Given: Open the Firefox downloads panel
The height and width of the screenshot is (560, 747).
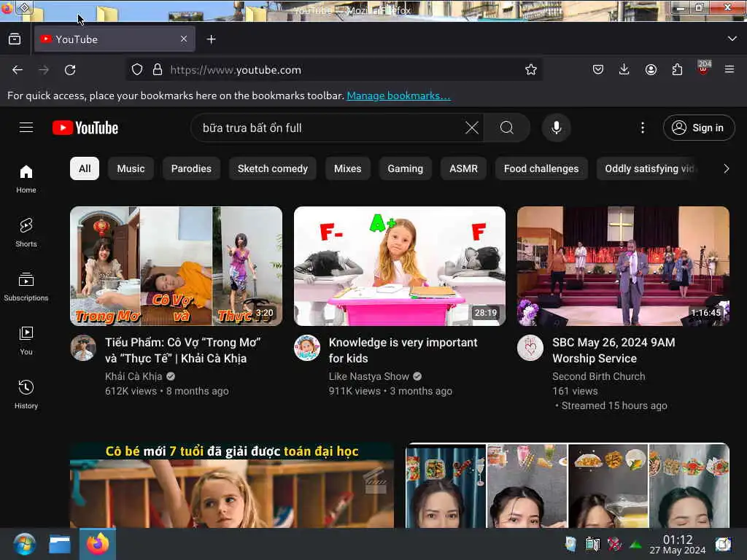Looking at the screenshot, I should pos(624,70).
